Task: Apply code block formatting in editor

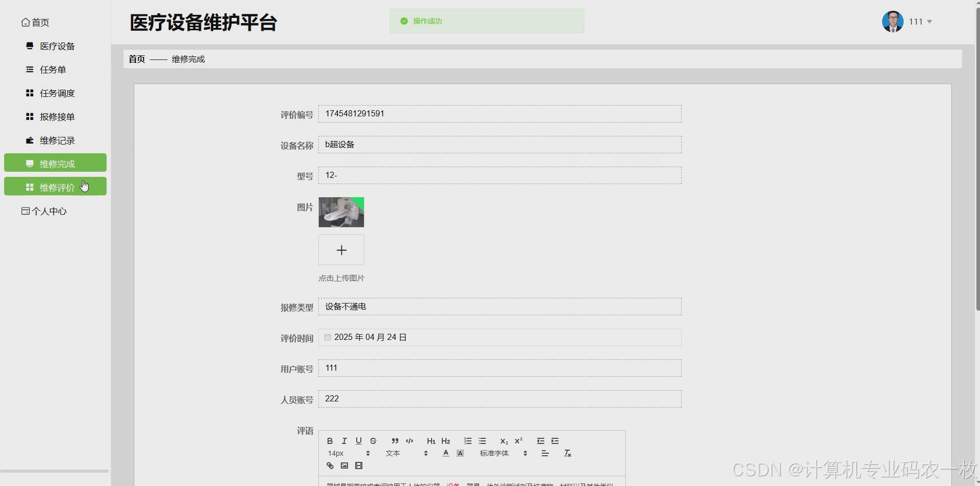Action: [x=410, y=441]
